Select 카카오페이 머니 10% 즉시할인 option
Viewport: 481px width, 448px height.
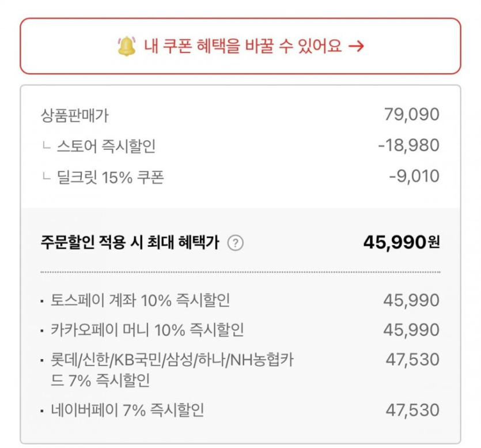click(147, 330)
